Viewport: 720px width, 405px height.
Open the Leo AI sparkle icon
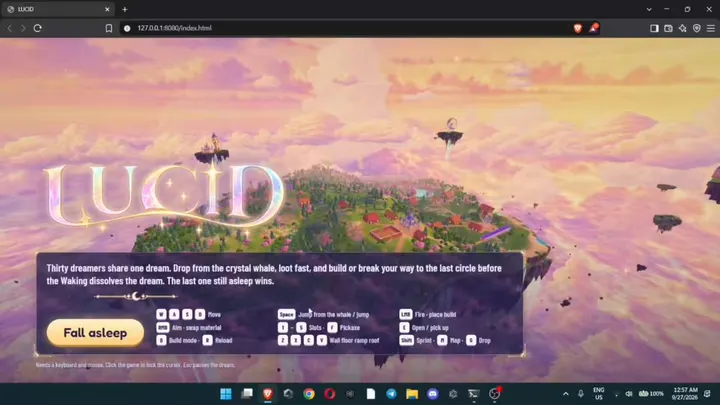pyautogui.click(x=683, y=28)
